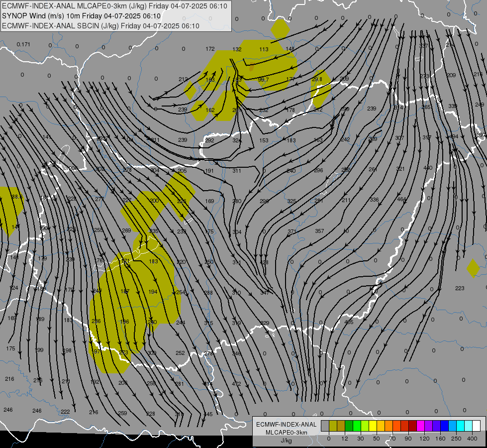Click the pure yellow swatch in the legend
The height and width of the screenshot is (448, 487).
click(373, 426)
